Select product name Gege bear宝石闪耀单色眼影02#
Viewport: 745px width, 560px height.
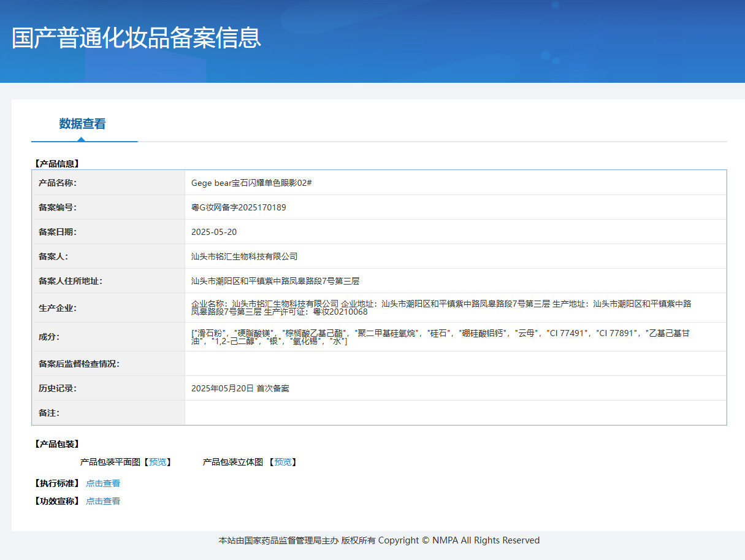(252, 183)
